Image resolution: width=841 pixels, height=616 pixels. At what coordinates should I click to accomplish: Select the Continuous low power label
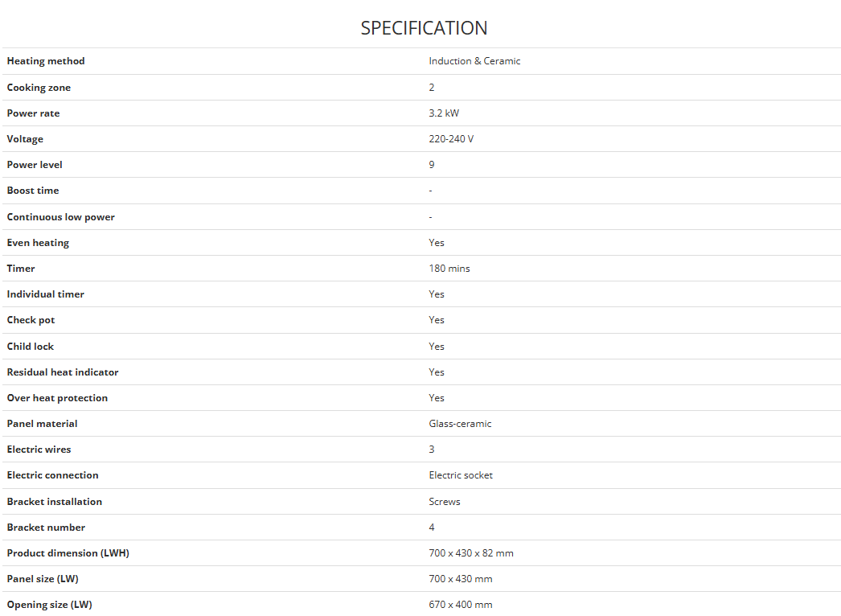tap(60, 217)
